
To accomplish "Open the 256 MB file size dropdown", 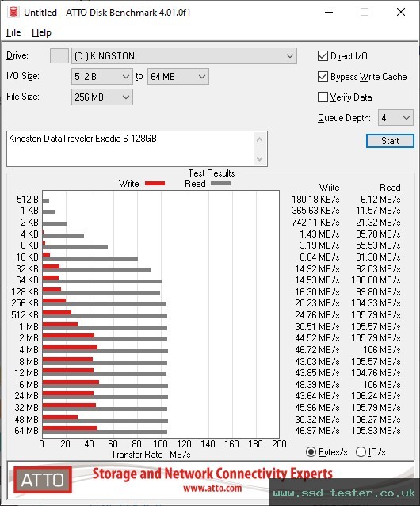I will (x=102, y=97).
